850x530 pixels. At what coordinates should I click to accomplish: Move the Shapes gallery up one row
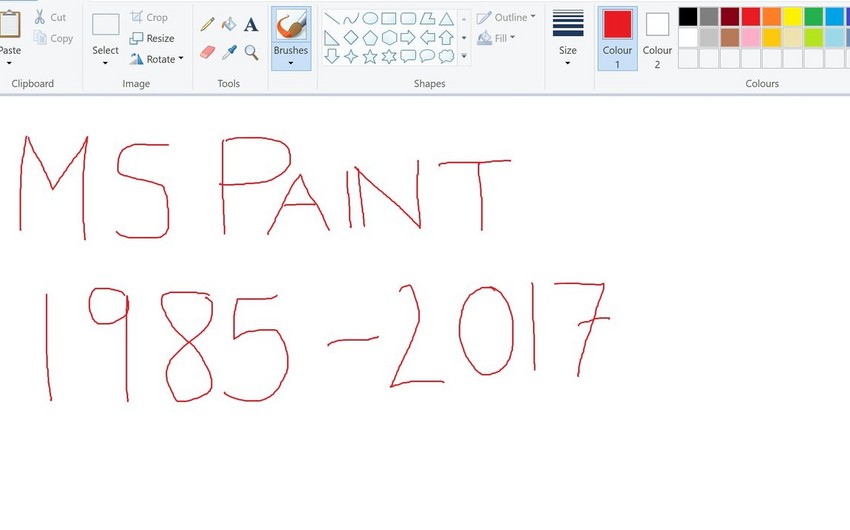click(464, 20)
